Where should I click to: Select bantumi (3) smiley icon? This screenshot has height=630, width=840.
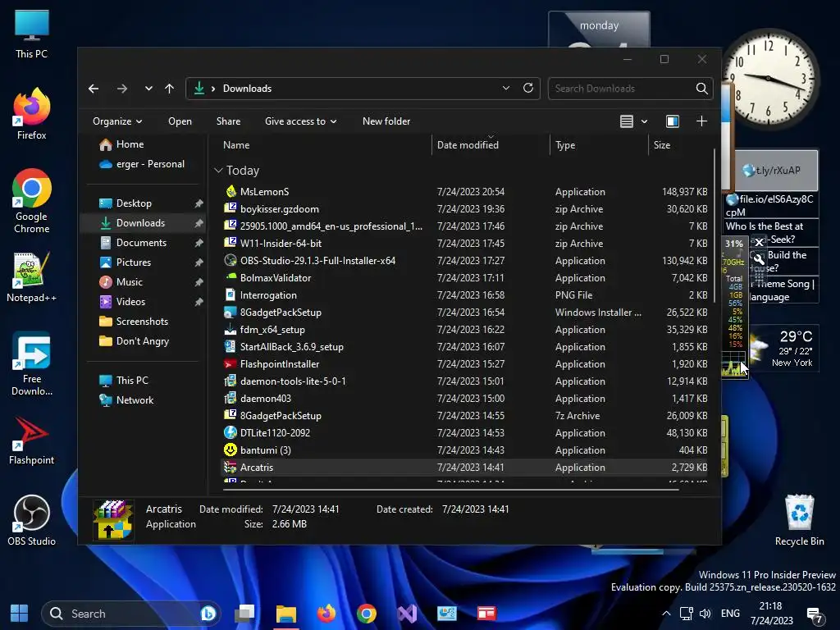[231, 450]
